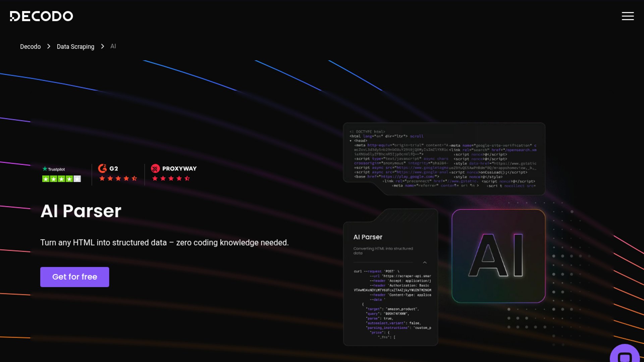Open the hamburger navigation menu
Image resolution: width=644 pixels, height=362 pixels.
click(628, 16)
